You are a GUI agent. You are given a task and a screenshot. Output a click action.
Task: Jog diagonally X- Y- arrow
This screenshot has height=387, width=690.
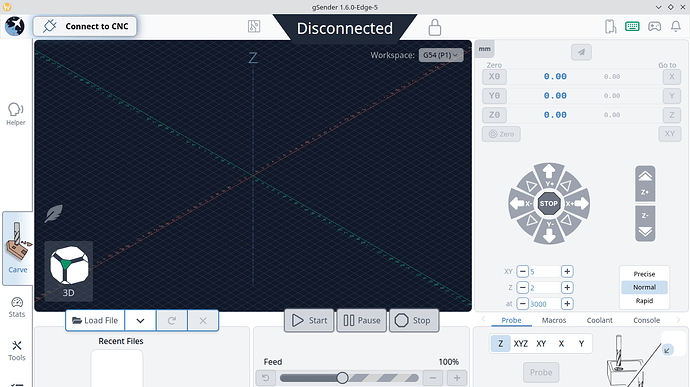point(531,221)
